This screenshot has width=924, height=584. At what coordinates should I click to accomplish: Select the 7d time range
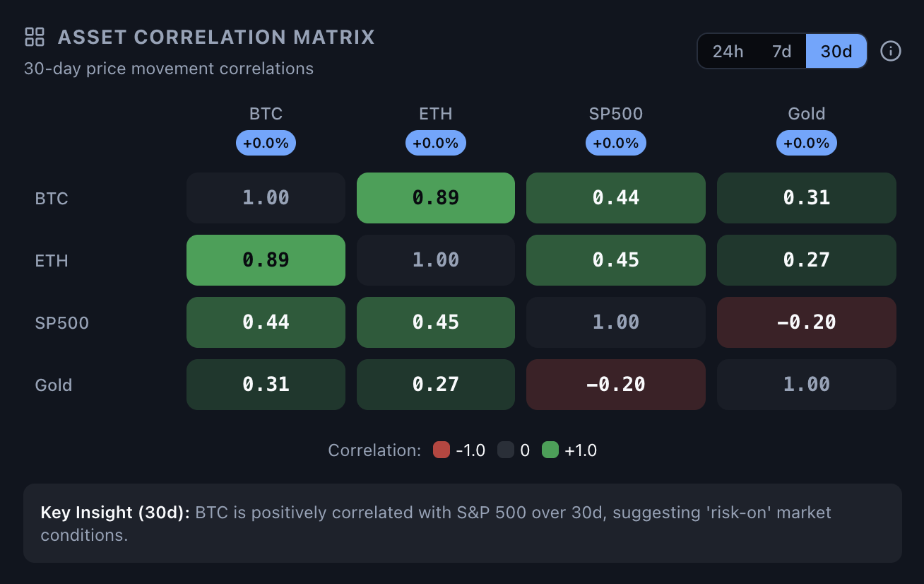pos(781,52)
